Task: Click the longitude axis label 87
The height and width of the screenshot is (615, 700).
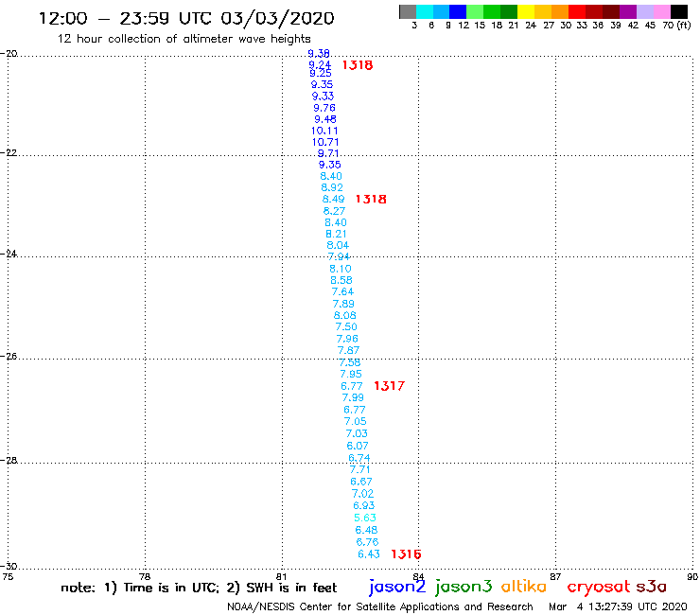Action: pyautogui.click(x=555, y=576)
